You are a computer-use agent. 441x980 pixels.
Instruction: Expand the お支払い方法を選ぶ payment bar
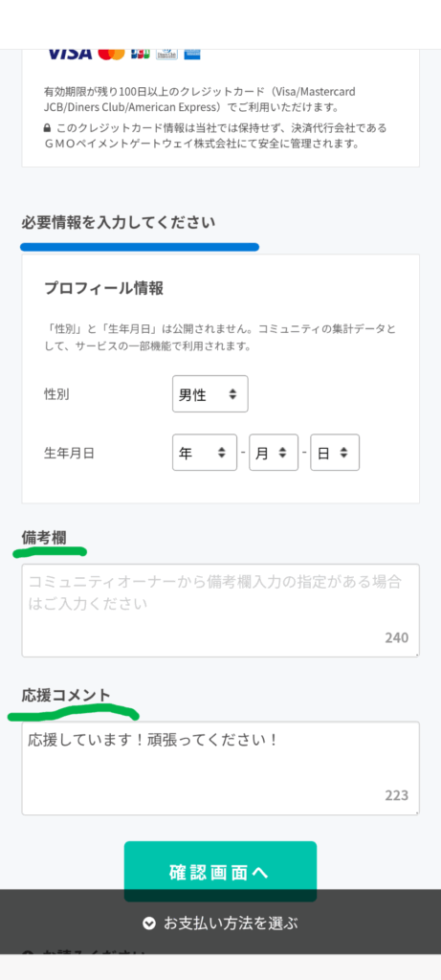[x=220, y=923]
